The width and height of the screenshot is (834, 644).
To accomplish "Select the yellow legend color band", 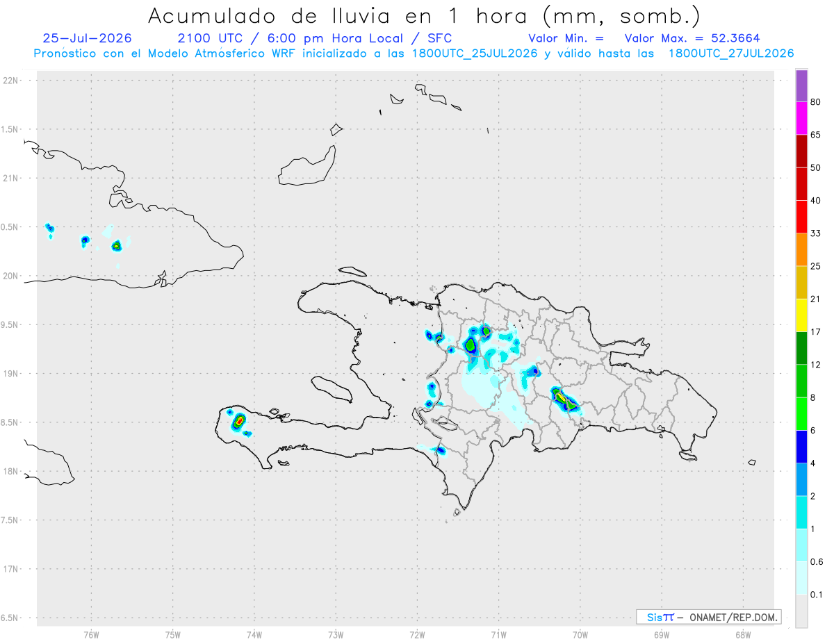I will tap(801, 315).
